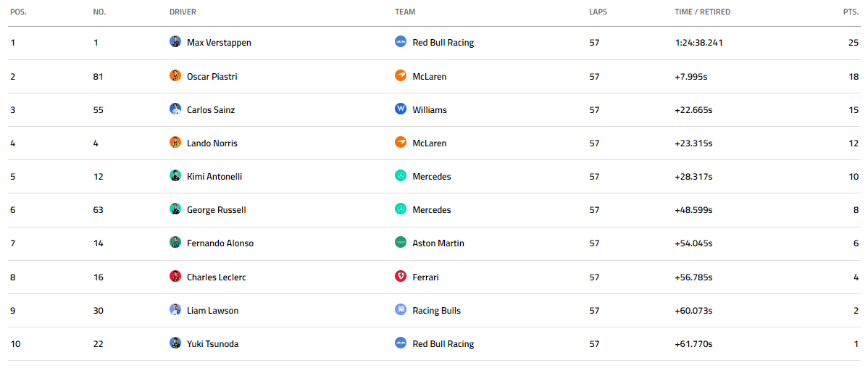Click Lando Norris's driver avatar

coord(175,143)
